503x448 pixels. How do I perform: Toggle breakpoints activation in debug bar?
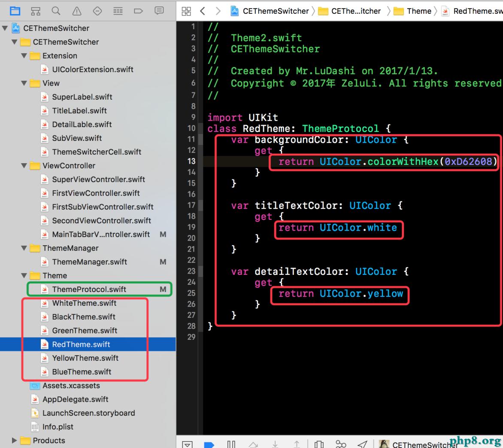pyautogui.click(x=209, y=444)
